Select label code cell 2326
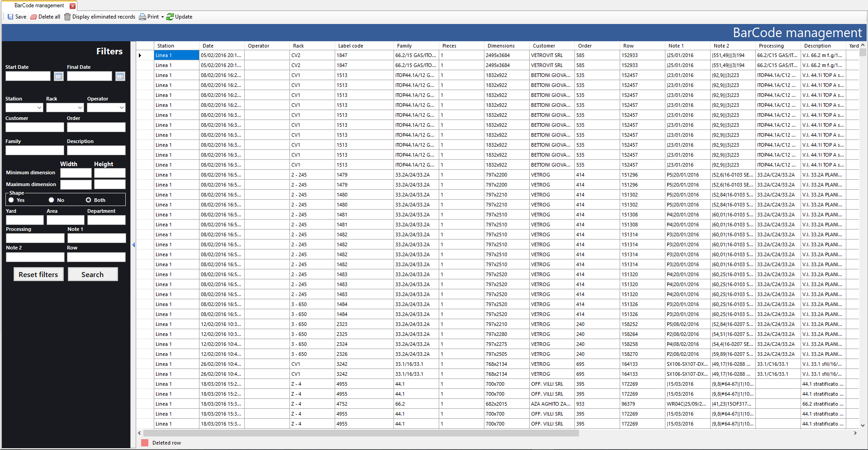Image resolution: width=868 pixels, height=450 pixels. 364,354
